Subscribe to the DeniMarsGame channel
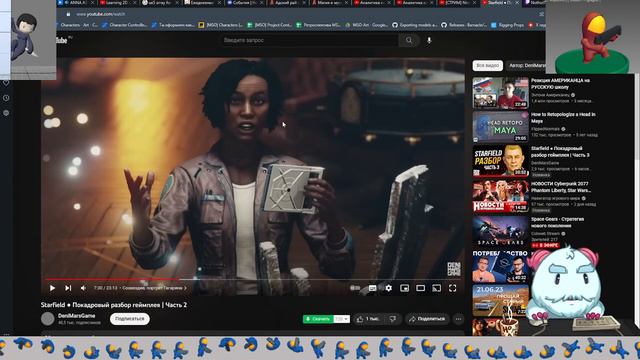Image resolution: width=640 pixels, height=360 pixels. (x=130, y=319)
